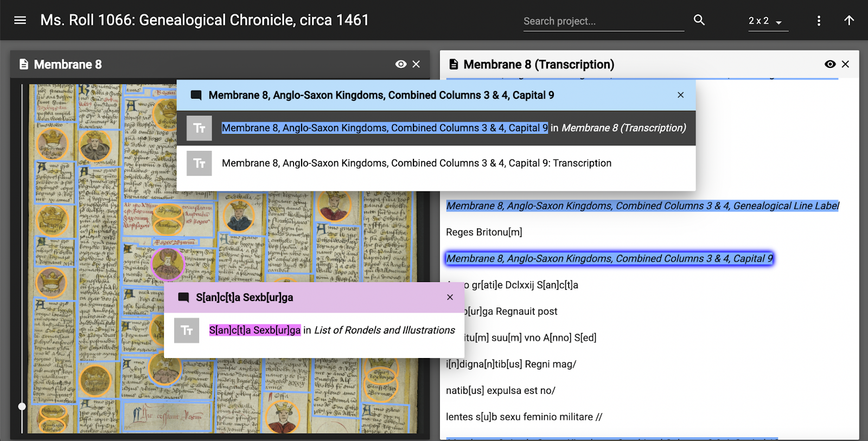
Task: Toggle eye visibility on Membrane 8 (Transcription) panel
Action: click(x=830, y=64)
